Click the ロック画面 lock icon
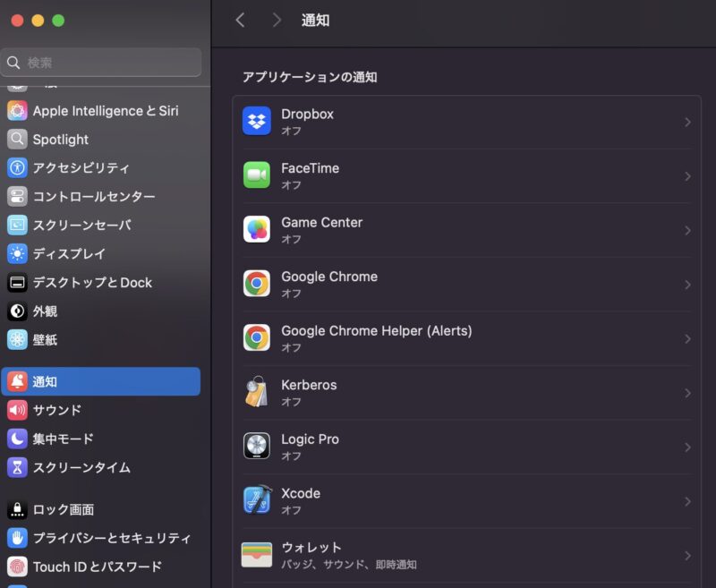716x588 pixels. (x=17, y=509)
